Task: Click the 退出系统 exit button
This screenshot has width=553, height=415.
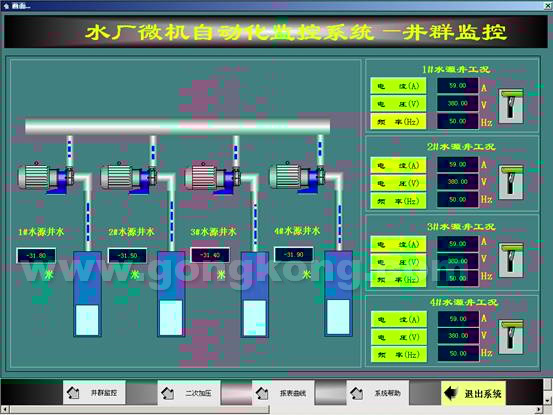Action: coord(473,393)
